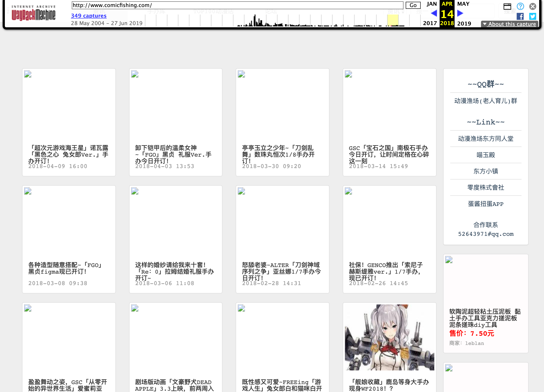The image size is (544, 392).
Task: Share capture on Twitter
Action: (x=533, y=16)
